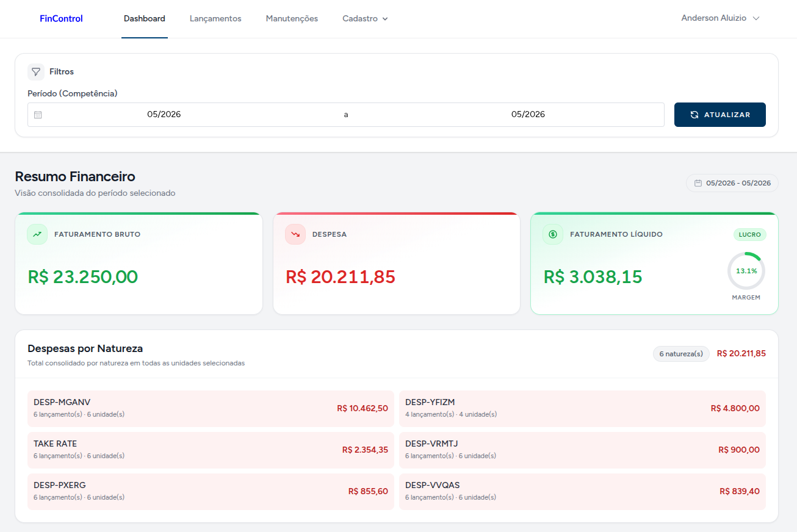Set the start period month field
797x532 pixels.
pos(164,115)
